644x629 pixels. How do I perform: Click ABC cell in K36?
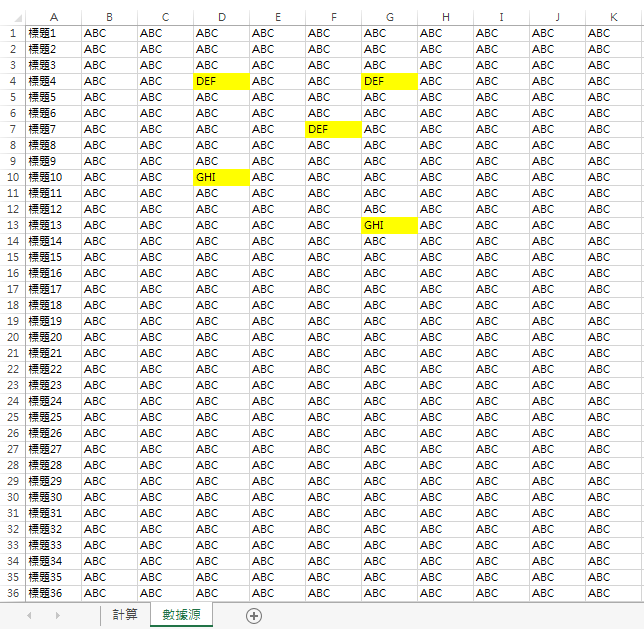click(613, 593)
